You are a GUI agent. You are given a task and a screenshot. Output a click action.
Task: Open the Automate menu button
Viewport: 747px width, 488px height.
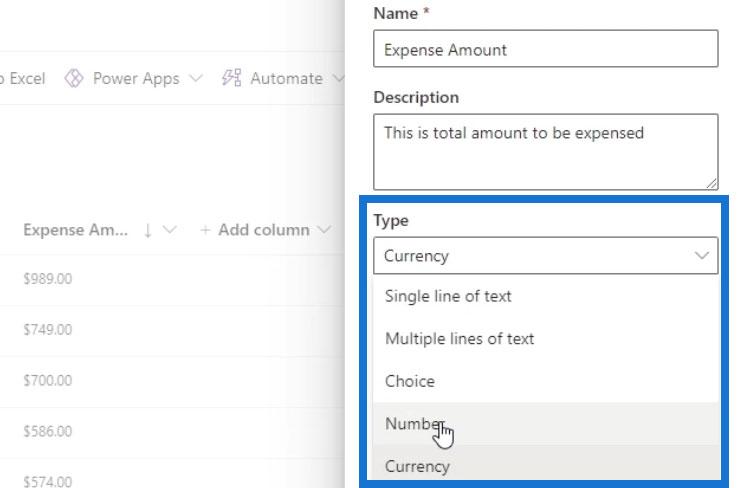283,79
